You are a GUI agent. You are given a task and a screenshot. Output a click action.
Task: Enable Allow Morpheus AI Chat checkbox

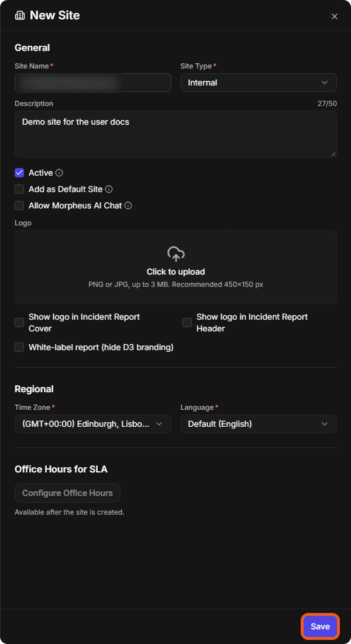tap(19, 205)
